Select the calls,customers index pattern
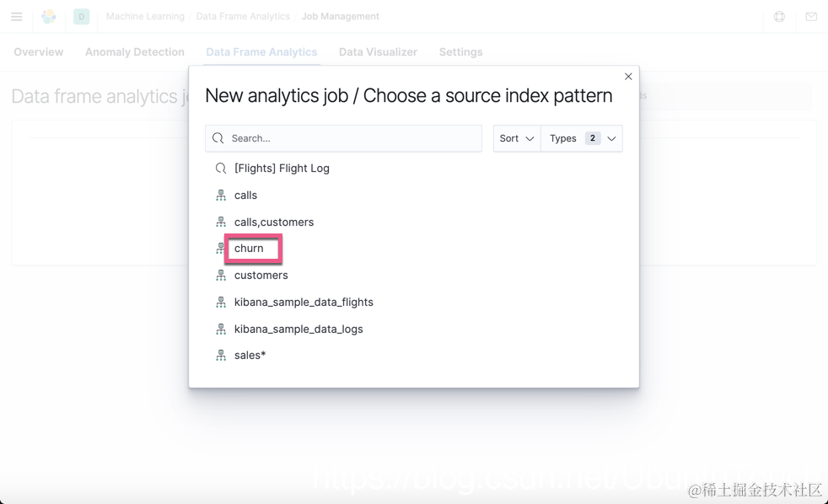This screenshot has width=828, height=504. (x=274, y=223)
